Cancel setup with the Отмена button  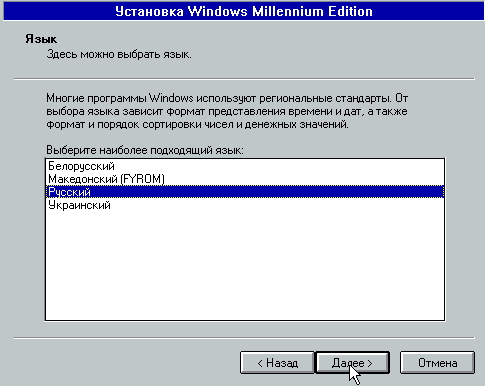click(x=437, y=362)
